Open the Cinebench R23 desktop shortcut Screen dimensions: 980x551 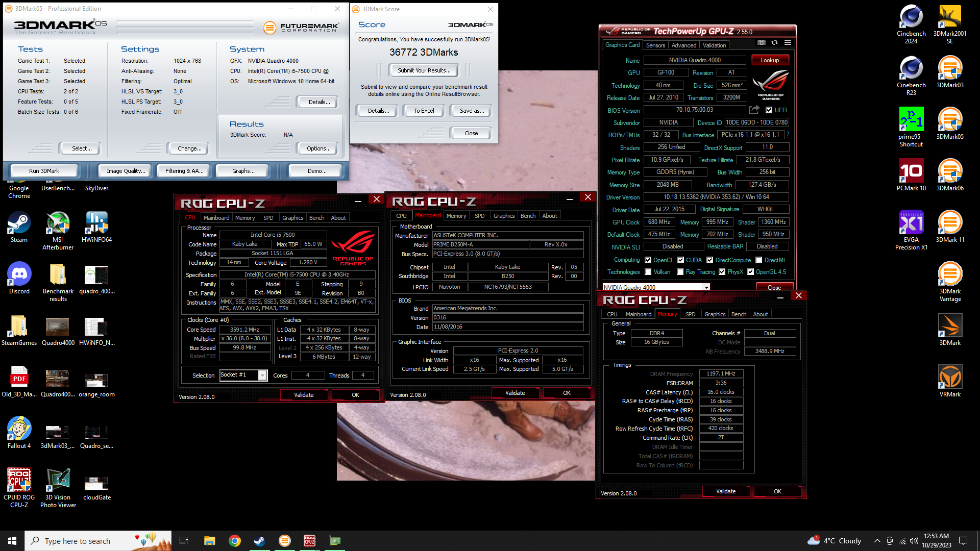tap(911, 76)
